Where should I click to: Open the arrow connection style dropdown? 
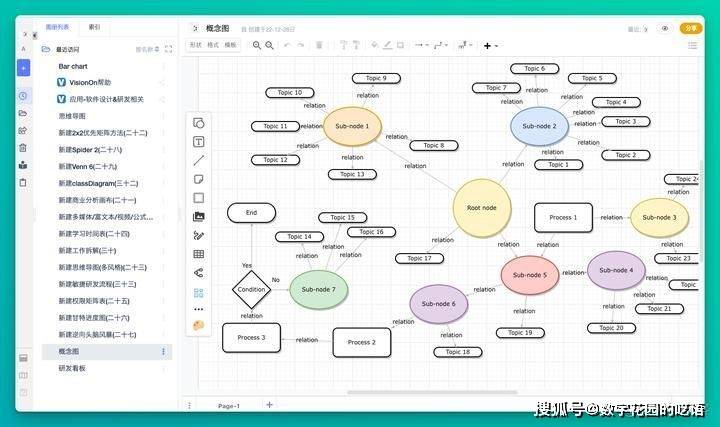coord(421,45)
